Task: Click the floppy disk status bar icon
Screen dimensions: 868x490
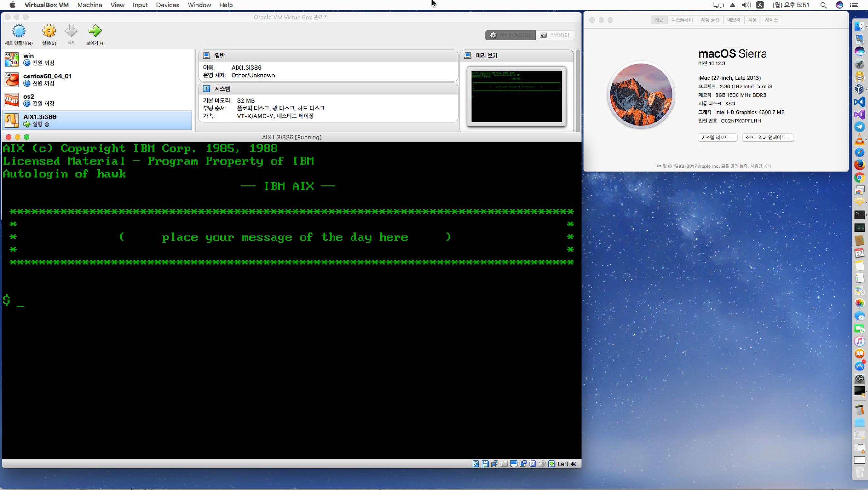Action: (485, 464)
